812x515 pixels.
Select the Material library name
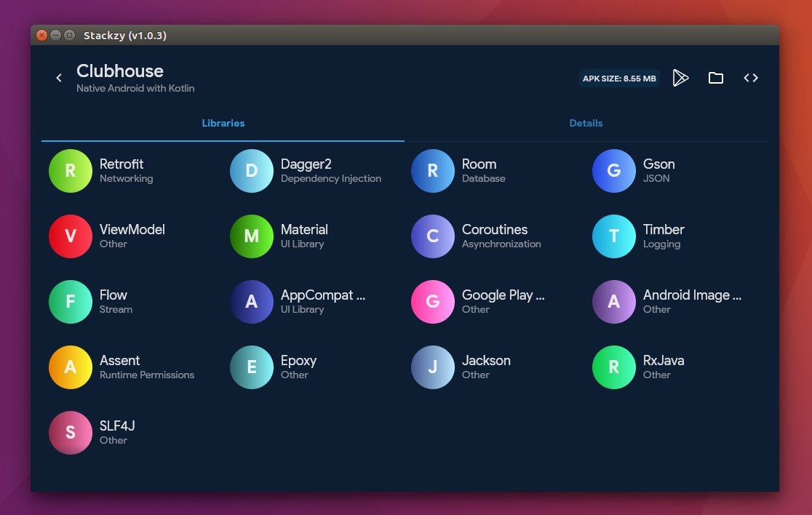[304, 229]
